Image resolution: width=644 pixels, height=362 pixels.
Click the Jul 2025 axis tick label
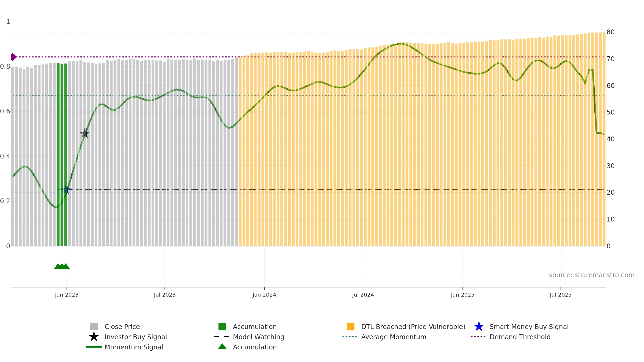(561, 295)
